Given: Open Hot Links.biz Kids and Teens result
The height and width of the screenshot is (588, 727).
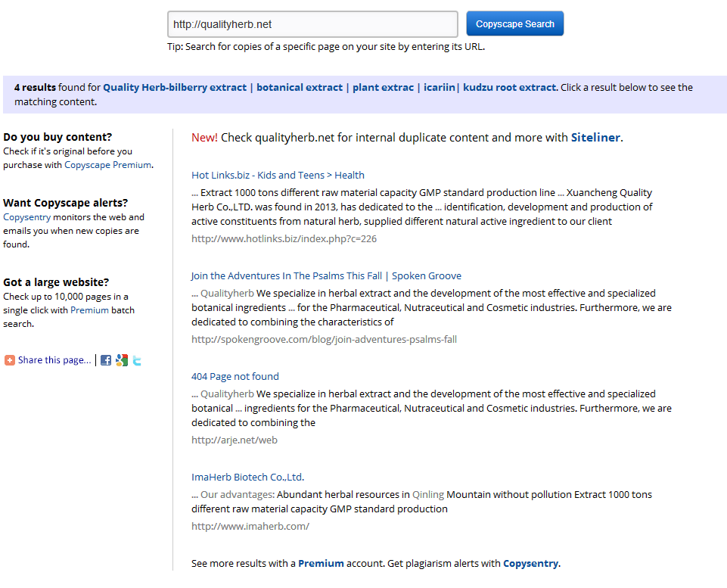Looking at the screenshot, I should [278, 176].
